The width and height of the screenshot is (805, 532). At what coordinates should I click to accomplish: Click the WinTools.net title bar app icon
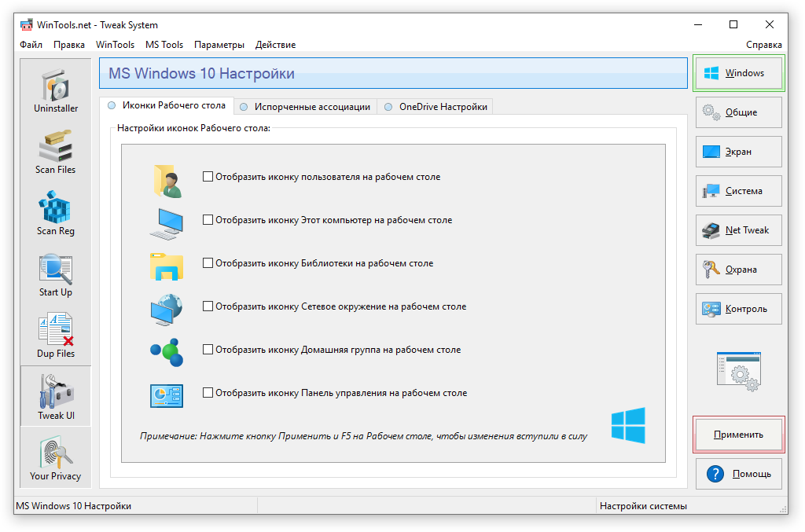point(26,24)
